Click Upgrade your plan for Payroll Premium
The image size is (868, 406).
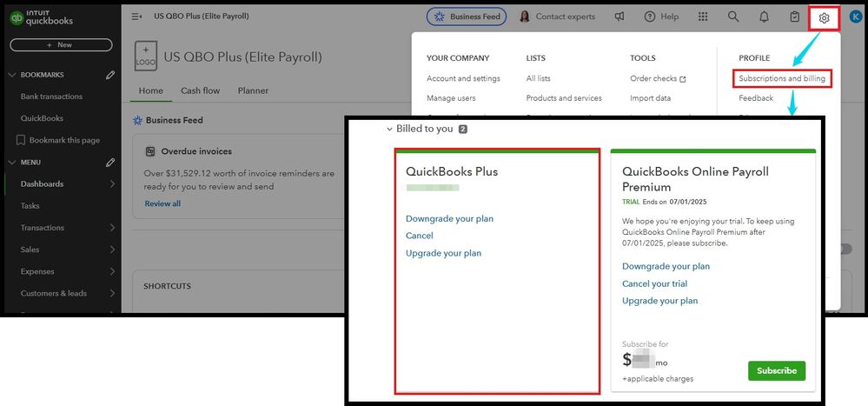[659, 301]
